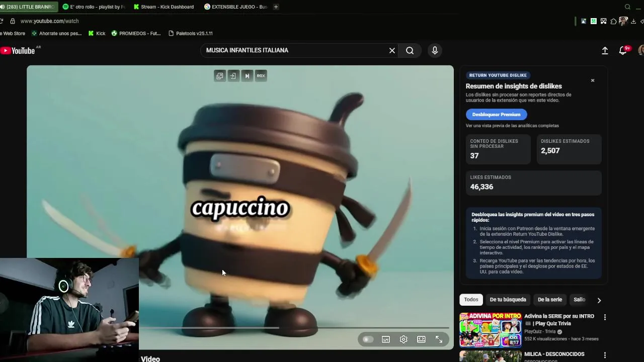The image size is (644, 362).
Task: Open Paletools v25.1.11 bookmark
Action: [x=190, y=33]
